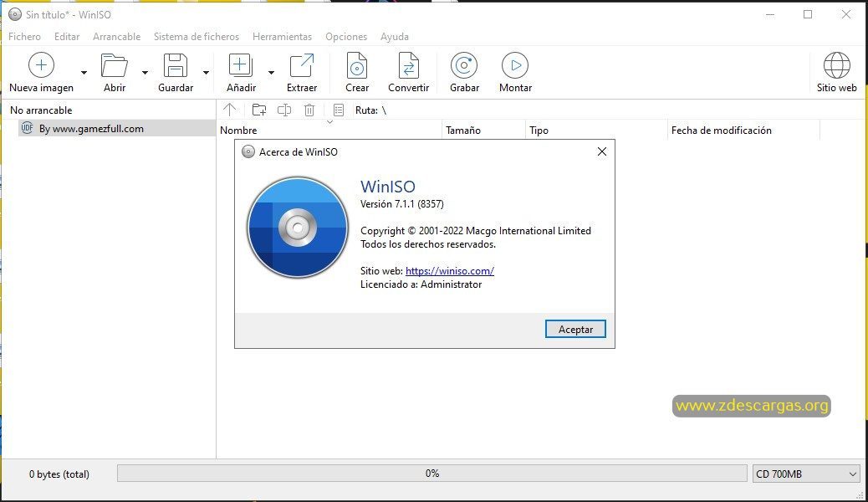Click the WinISO disc logo in the dialog
The height and width of the screenshot is (502, 868).
pyautogui.click(x=298, y=228)
